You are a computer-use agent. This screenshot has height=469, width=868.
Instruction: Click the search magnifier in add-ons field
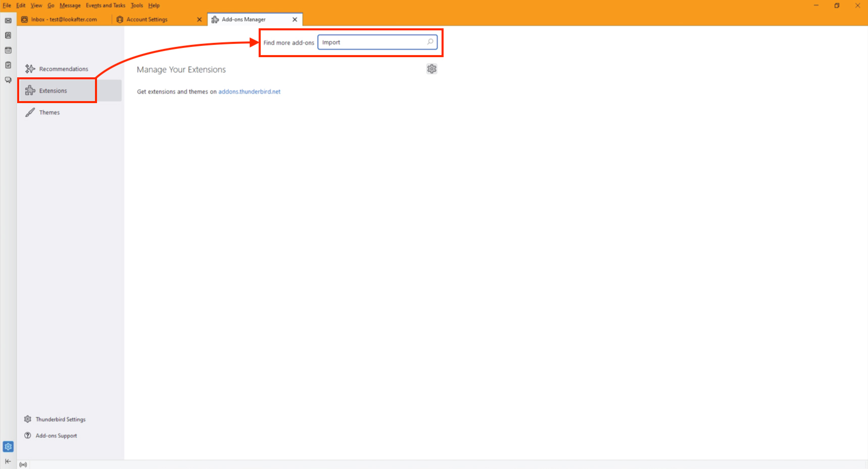coord(430,42)
